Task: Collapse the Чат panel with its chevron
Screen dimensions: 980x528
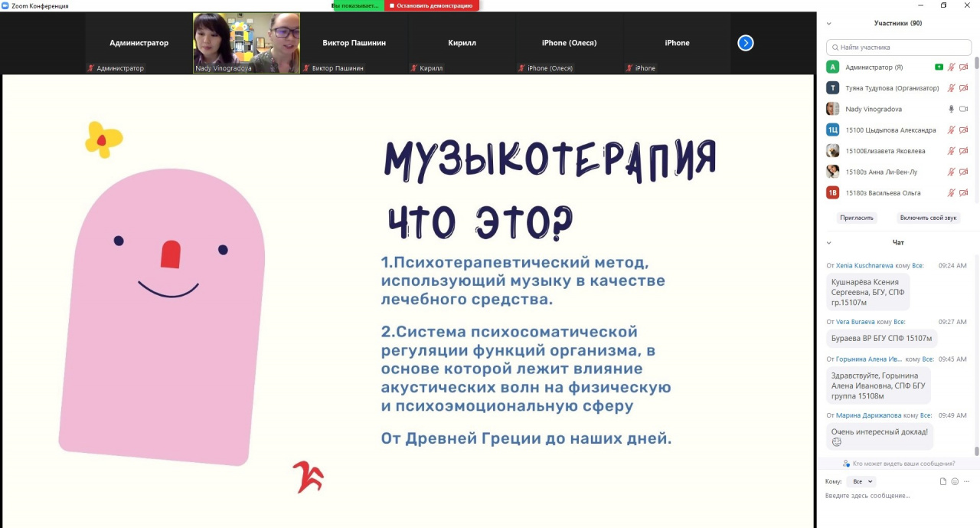Action: (x=829, y=243)
